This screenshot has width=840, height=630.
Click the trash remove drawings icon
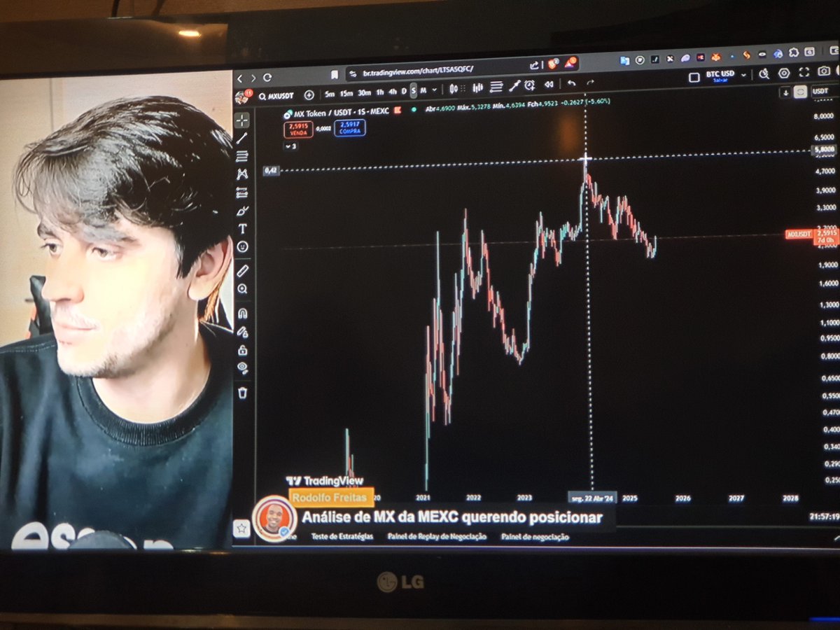[242, 393]
